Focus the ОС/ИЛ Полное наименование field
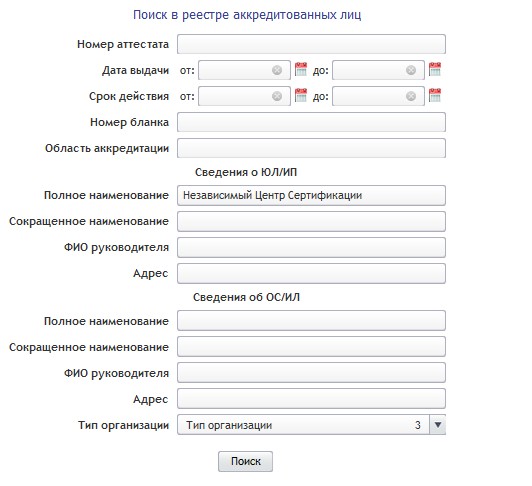The width and height of the screenshot is (532, 486). click(x=311, y=320)
